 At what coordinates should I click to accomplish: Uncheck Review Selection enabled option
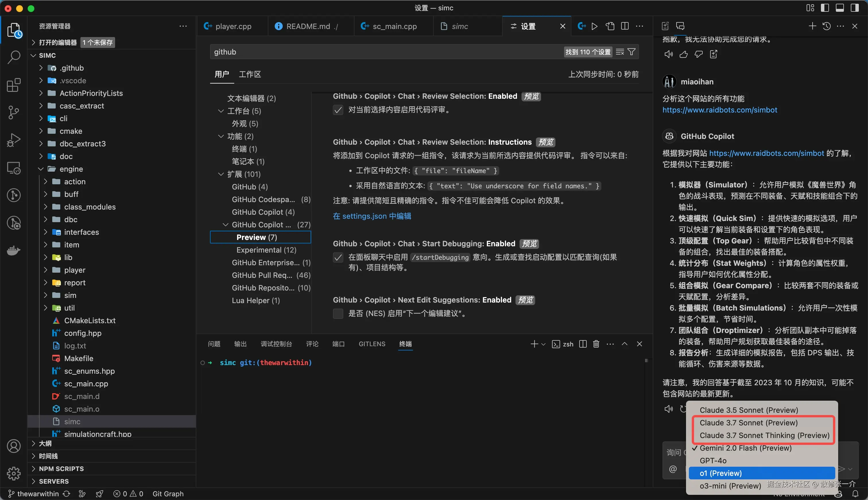[338, 110]
